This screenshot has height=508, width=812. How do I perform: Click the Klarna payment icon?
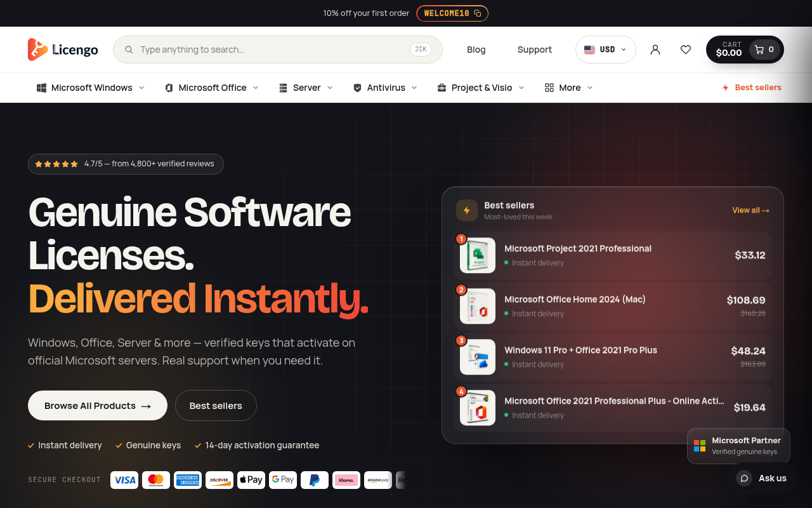346,480
